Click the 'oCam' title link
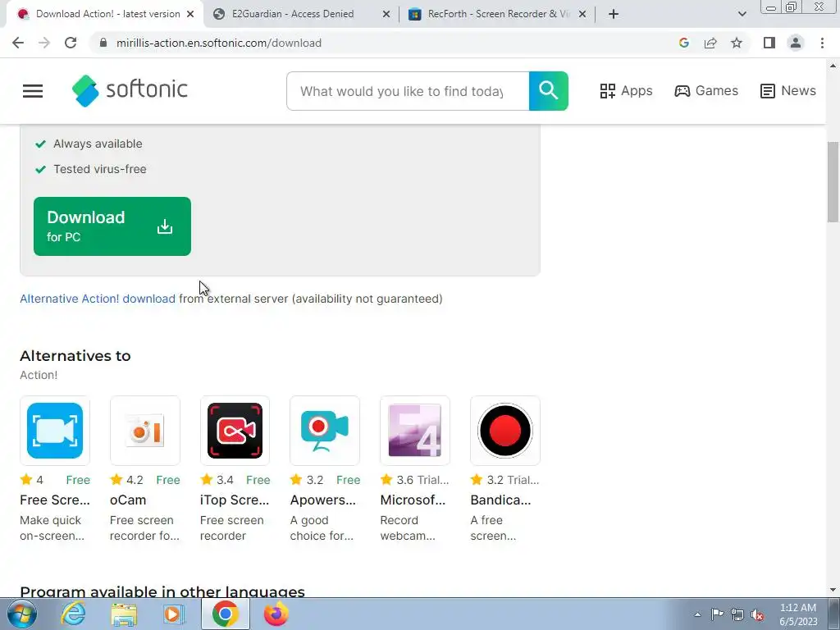840x630 pixels. pos(128,500)
